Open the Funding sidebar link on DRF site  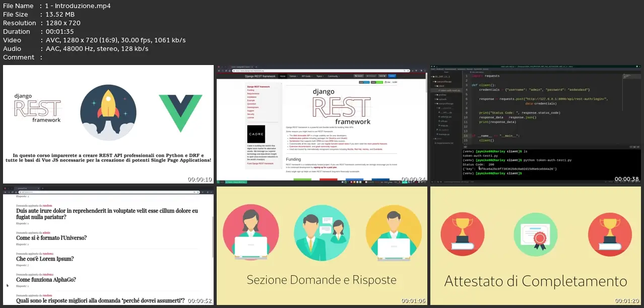pyautogui.click(x=251, y=90)
